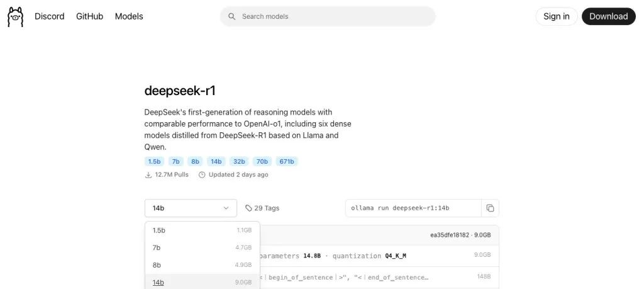Focus the Search models field
This screenshot has width=644, height=289.
click(327, 16)
